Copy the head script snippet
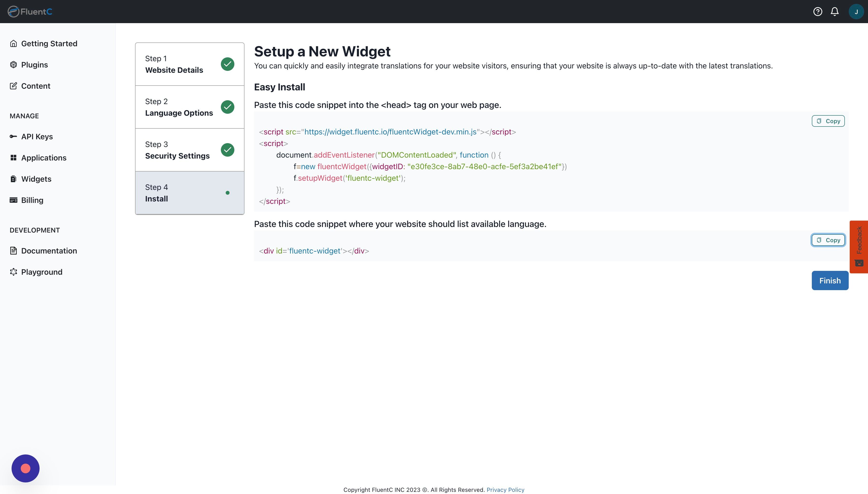 [x=828, y=121]
